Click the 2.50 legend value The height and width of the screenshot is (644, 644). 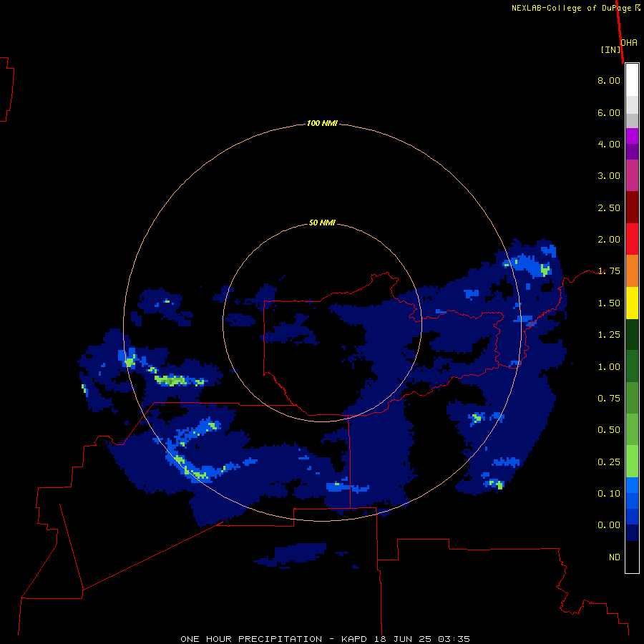click(x=609, y=208)
